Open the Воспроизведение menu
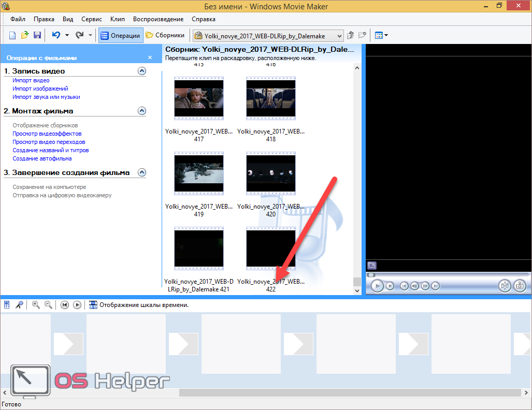 pyautogui.click(x=158, y=19)
